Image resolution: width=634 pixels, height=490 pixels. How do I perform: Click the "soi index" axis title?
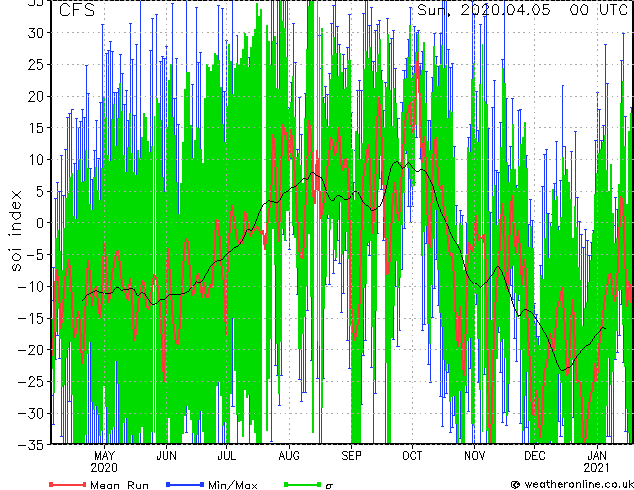coord(16,231)
